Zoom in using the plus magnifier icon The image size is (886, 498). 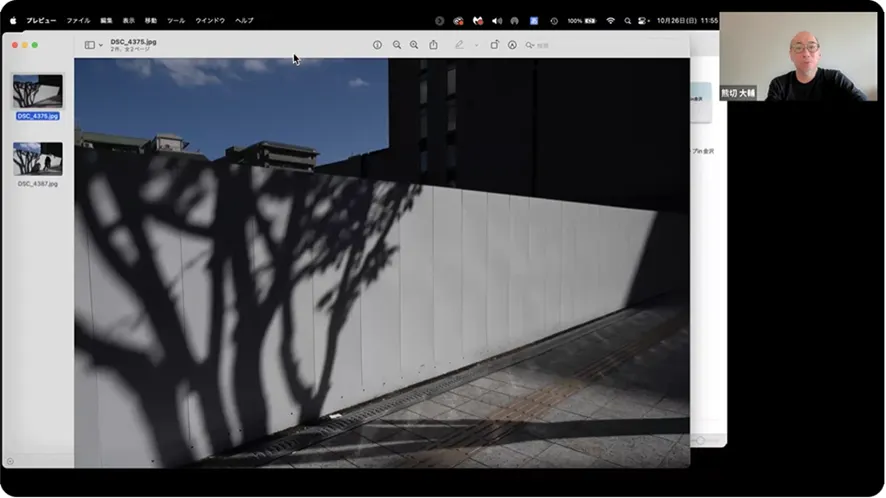(x=414, y=45)
